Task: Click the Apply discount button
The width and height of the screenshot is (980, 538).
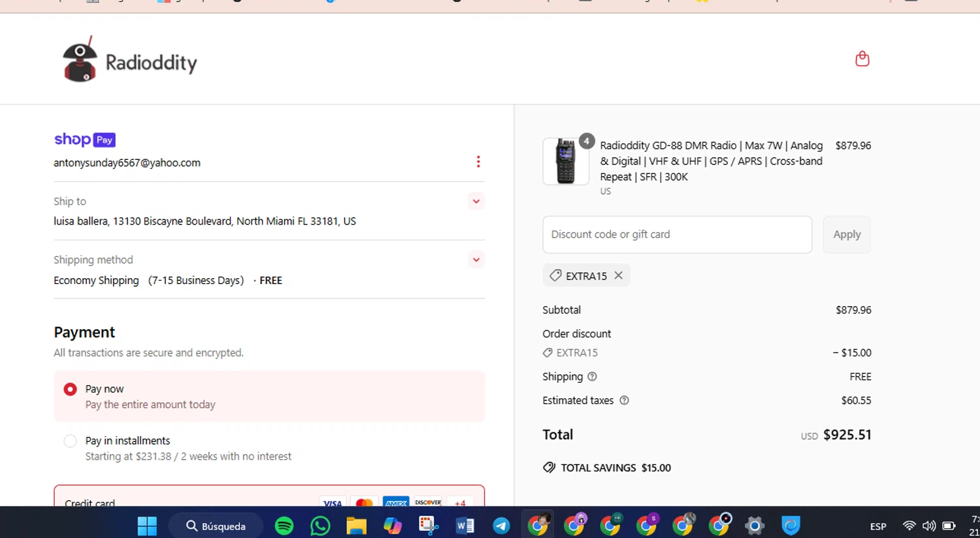Action: click(x=847, y=234)
